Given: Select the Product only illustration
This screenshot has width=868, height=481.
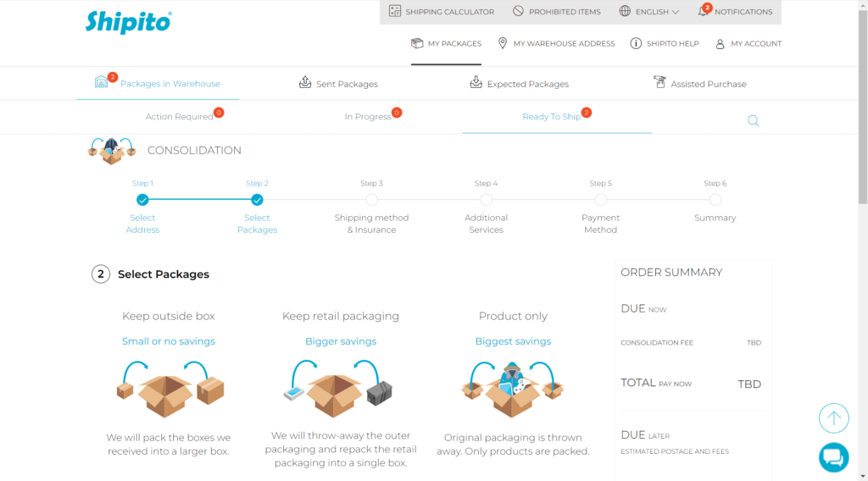Looking at the screenshot, I should pos(513,390).
